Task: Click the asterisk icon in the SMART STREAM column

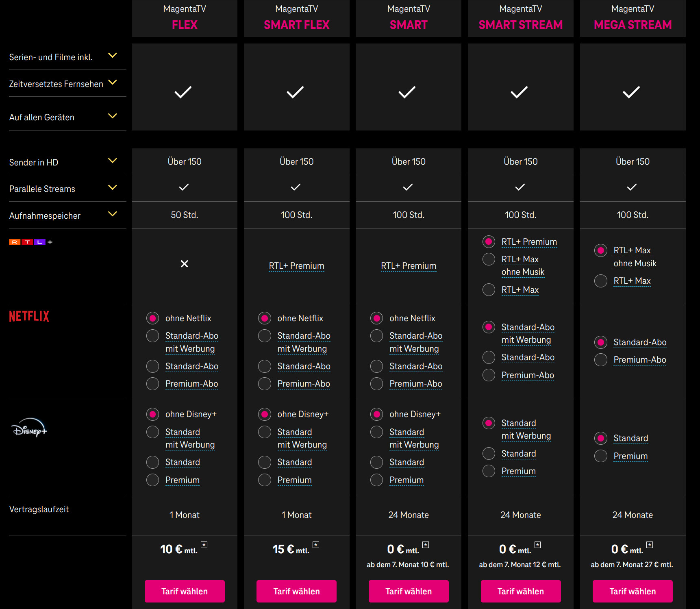Action: click(537, 544)
